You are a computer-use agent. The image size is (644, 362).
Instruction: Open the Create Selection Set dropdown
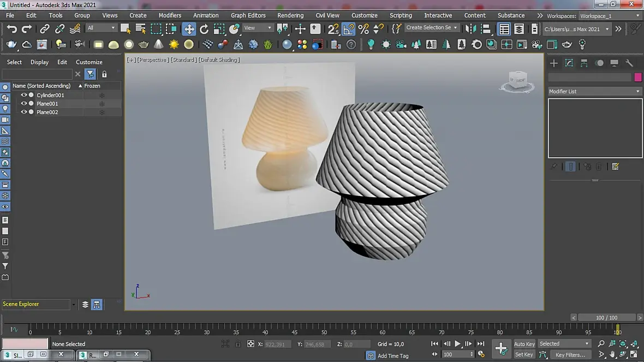point(431,27)
